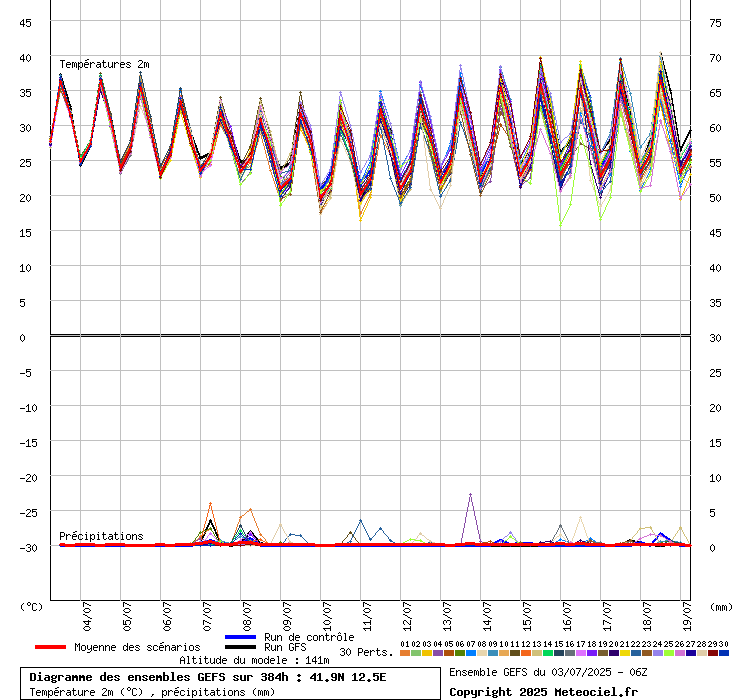Image resolution: width=740 pixels, height=700 pixels.
Task: Click the green temperature dip near 16/07
Action: (561, 225)
